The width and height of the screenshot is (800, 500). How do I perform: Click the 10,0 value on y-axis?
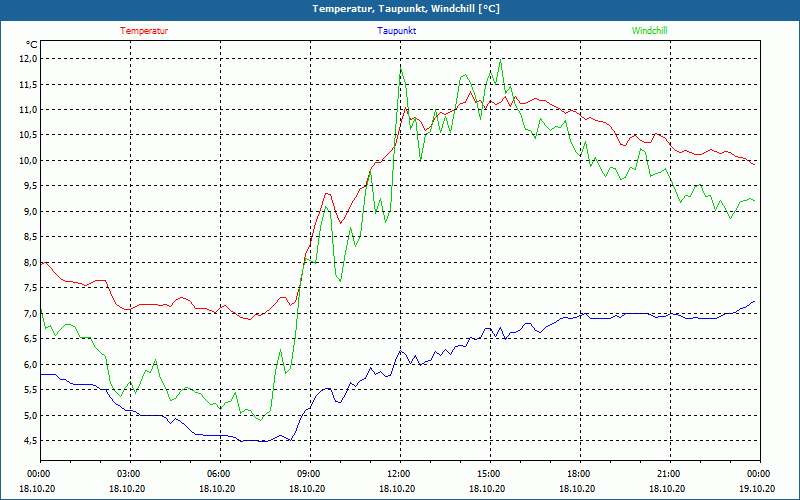(x=27, y=161)
